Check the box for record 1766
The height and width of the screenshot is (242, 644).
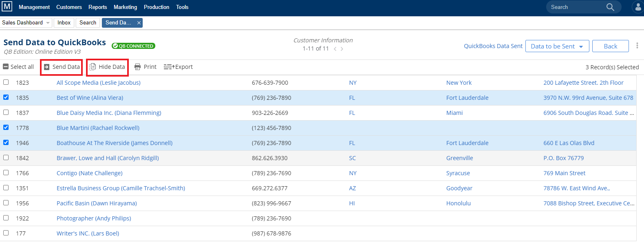click(6, 173)
